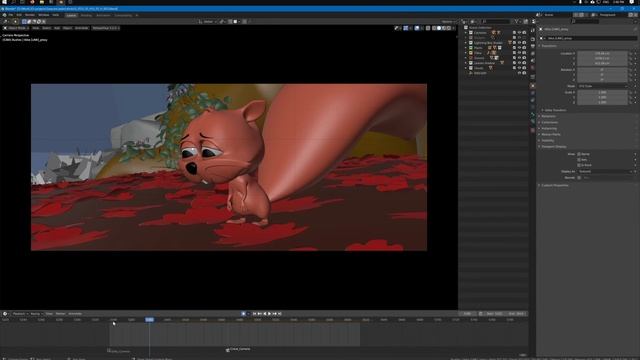Select rendered viewport shading mode
The height and width of the screenshot is (360, 640).
tap(449, 28)
